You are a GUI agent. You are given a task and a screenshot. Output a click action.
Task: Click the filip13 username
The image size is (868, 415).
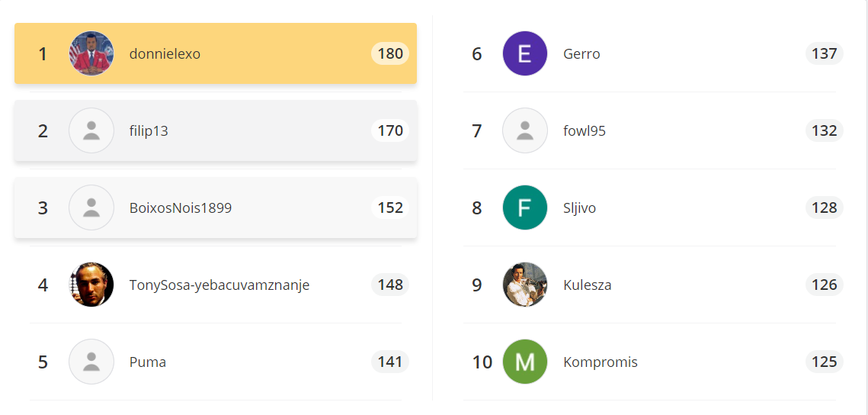[x=149, y=131]
